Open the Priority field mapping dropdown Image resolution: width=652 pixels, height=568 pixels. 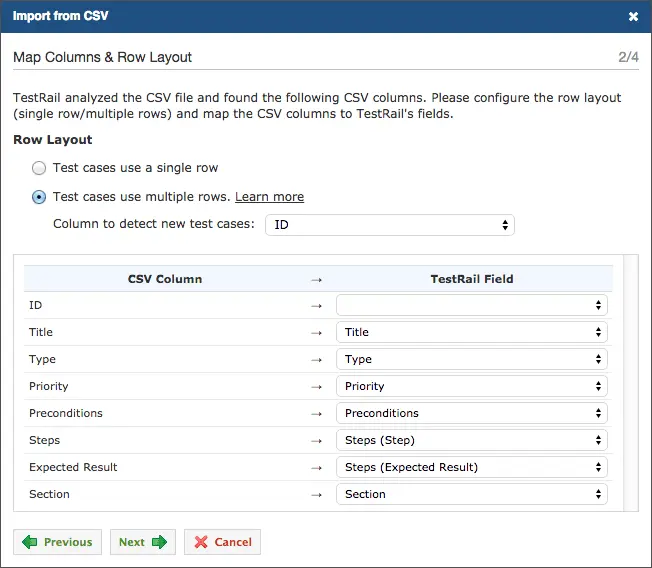[x=472, y=386]
